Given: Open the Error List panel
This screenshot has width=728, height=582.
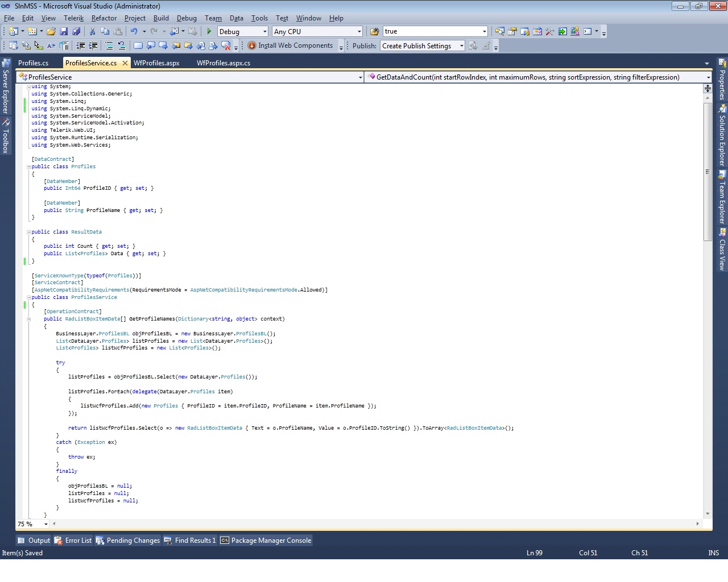Looking at the screenshot, I should tap(73, 541).
